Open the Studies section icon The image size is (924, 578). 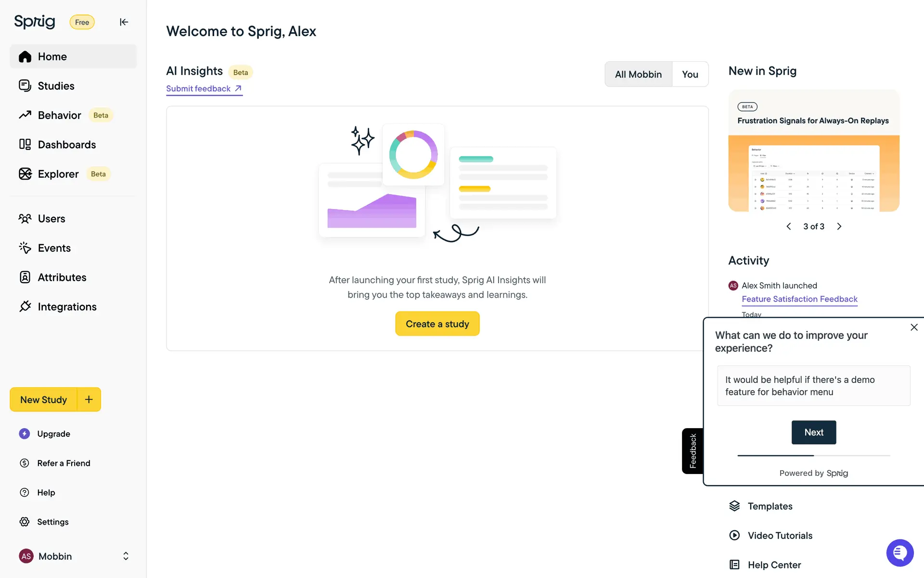click(25, 86)
